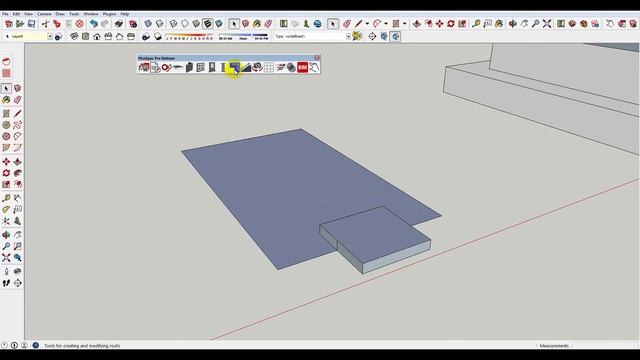The image size is (640, 360).
Task: Open the File menu
Action: [5, 14]
